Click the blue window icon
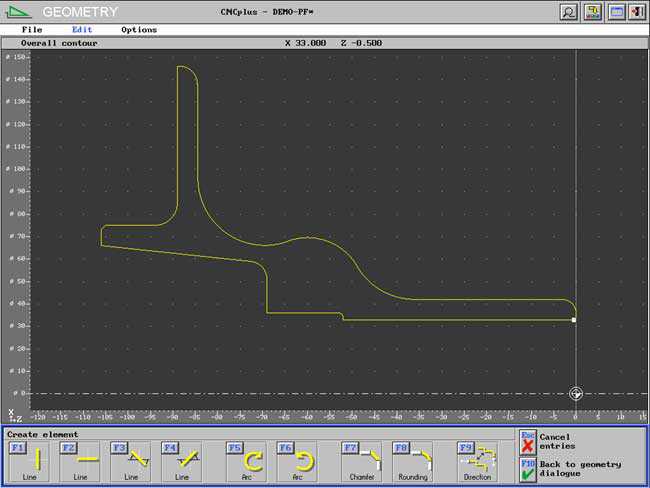 [x=616, y=12]
